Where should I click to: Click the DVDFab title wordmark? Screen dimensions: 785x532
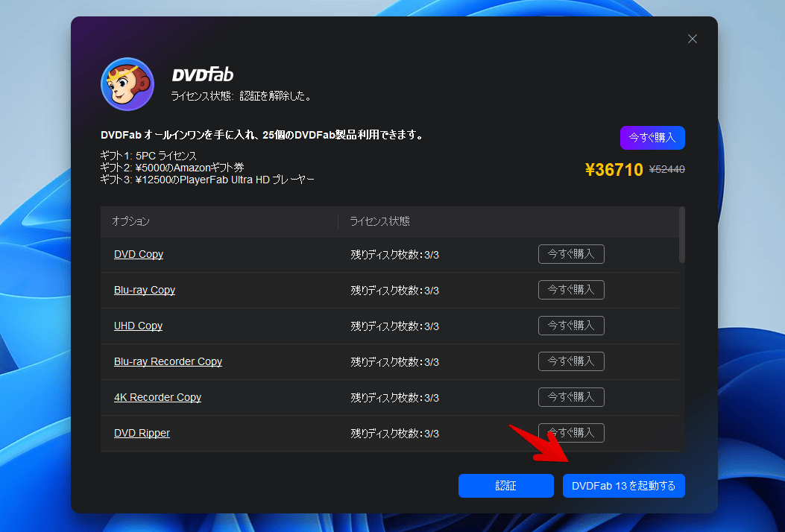(203, 75)
